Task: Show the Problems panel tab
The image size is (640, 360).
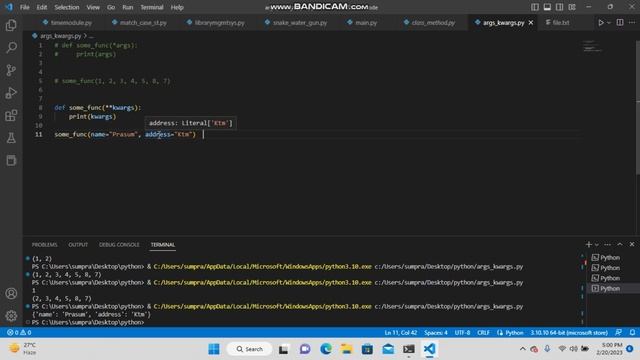Action: [x=44, y=244]
